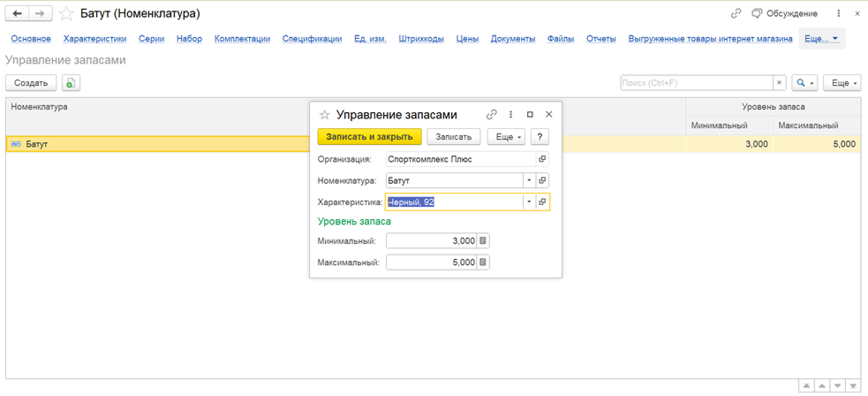Open the Документы section
Screen dimensions: 868x396
(513, 39)
